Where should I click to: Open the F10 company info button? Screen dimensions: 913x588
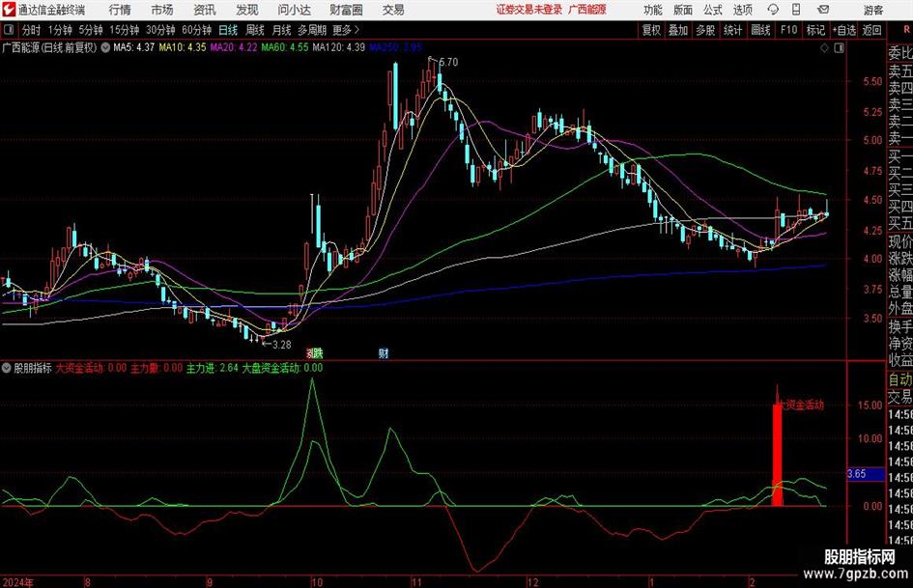(x=789, y=30)
